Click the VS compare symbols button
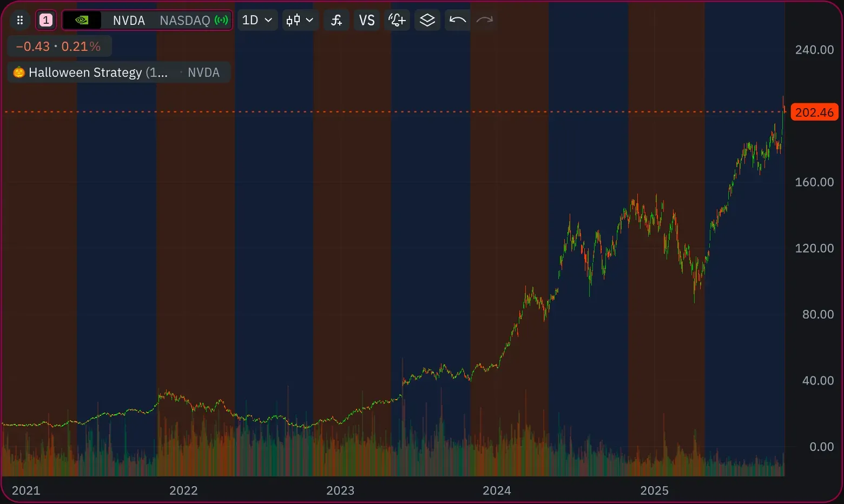Screen dimensions: 844x504 (367, 21)
